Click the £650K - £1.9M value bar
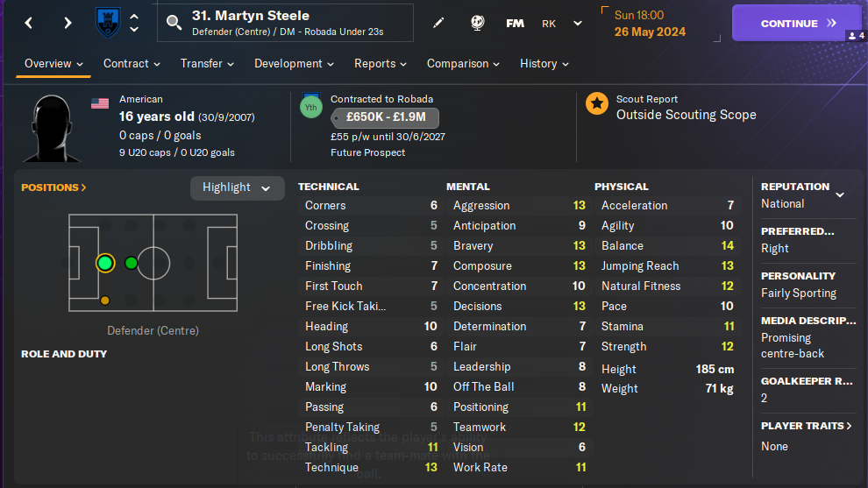The width and height of the screenshot is (868, 488). 384,118
